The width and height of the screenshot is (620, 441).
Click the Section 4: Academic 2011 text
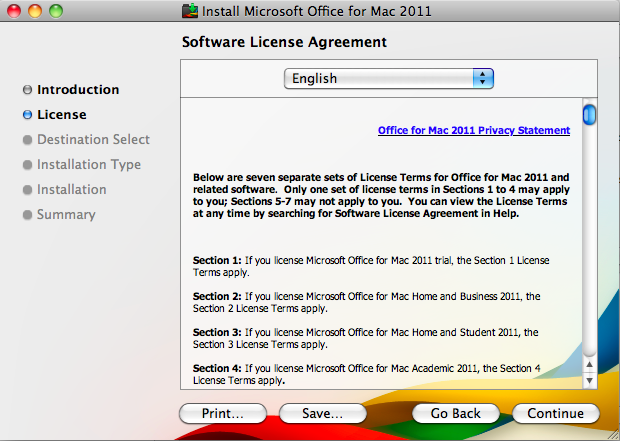coord(367,374)
